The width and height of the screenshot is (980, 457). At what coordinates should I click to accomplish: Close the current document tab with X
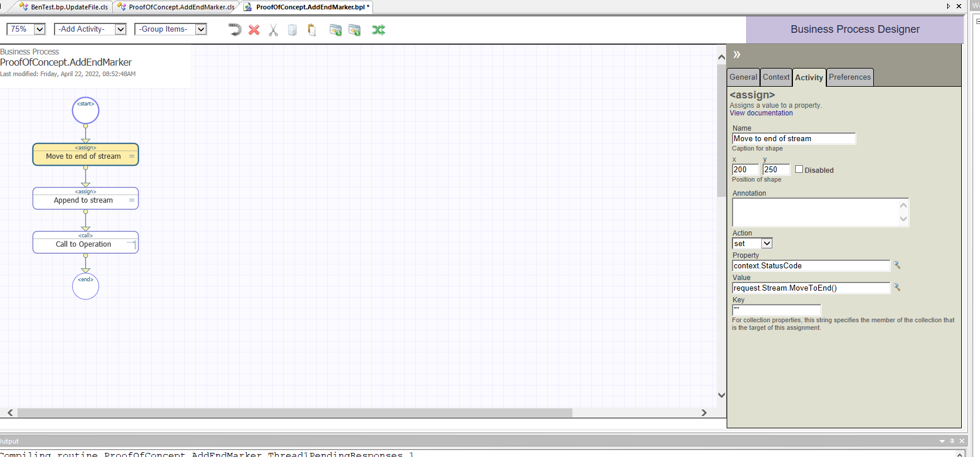pos(959,6)
